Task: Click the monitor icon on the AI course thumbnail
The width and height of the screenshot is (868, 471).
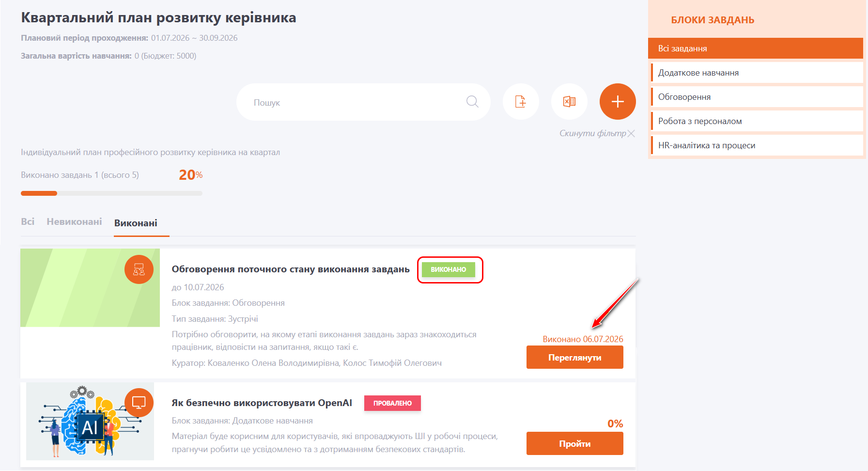Action: (139, 403)
